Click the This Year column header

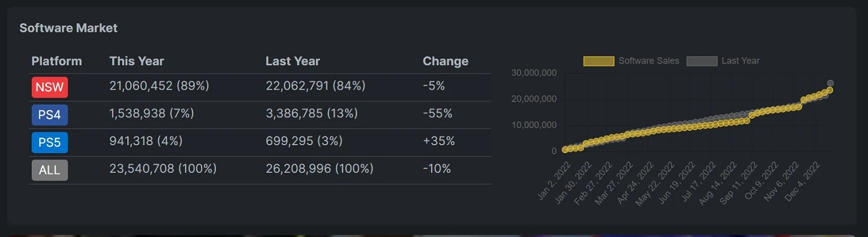137,61
